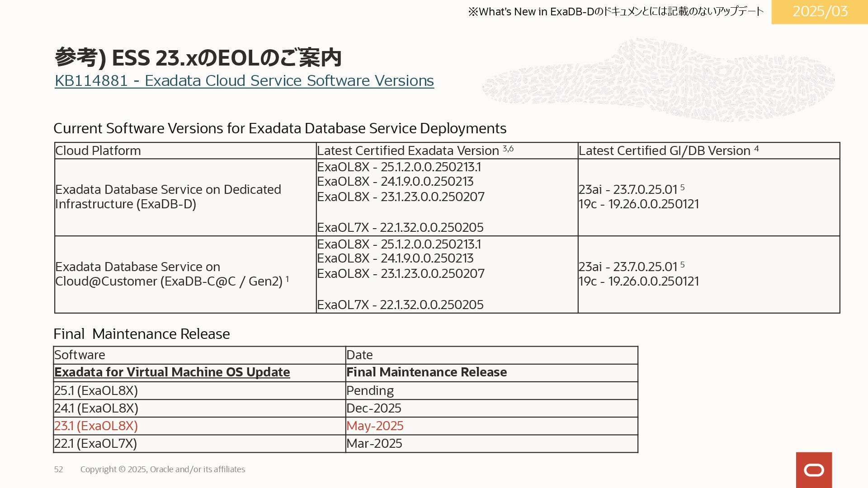This screenshot has height=488, width=868.
Task: Click the slide title ESS 23.x EOL
Action: [198, 57]
